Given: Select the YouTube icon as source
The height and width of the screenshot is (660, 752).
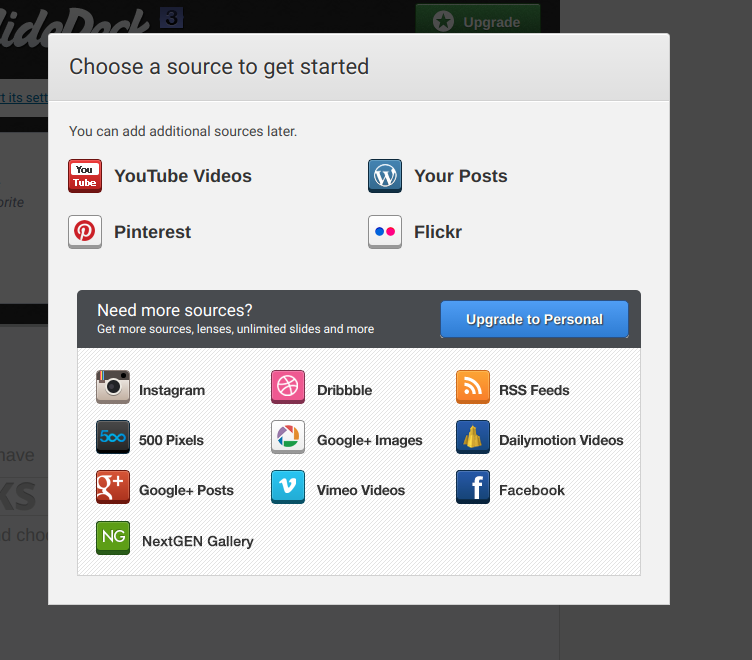Looking at the screenshot, I should 85,176.
